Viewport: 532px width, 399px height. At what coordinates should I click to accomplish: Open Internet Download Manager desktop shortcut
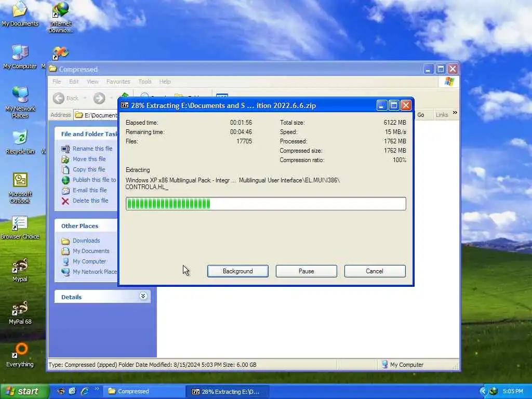(60, 16)
